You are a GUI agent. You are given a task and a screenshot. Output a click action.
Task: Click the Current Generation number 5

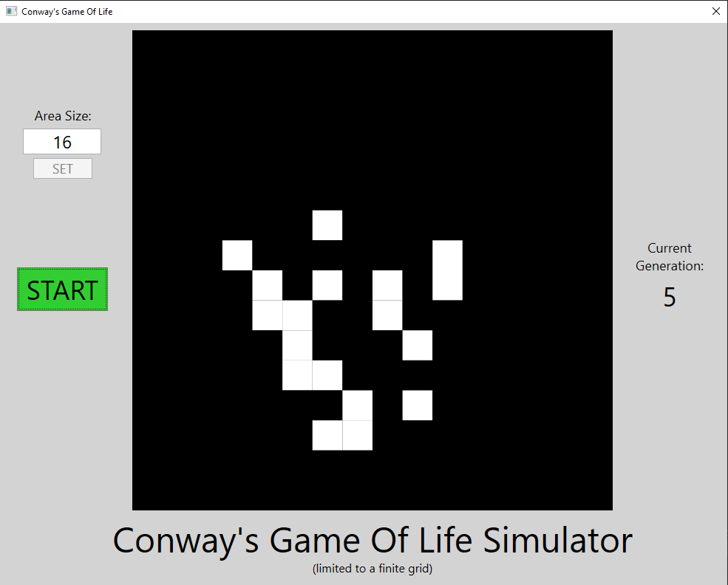pyautogui.click(x=670, y=297)
